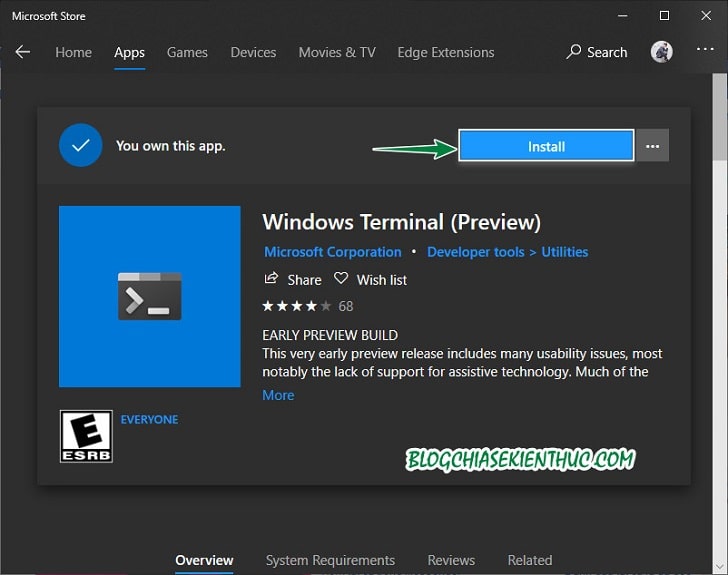The height and width of the screenshot is (575, 728).
Task: Open System Requirements tab
Action: [330, 561]
